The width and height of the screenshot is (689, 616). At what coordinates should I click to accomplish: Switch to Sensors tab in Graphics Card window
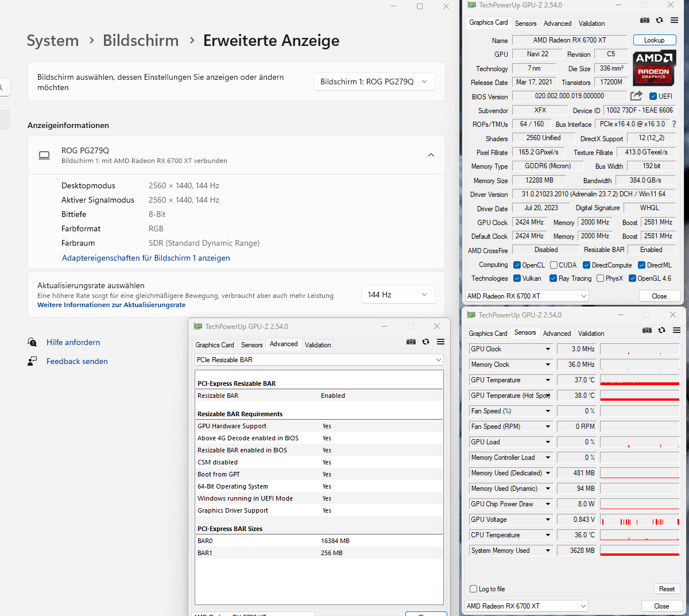pos(525,24)
